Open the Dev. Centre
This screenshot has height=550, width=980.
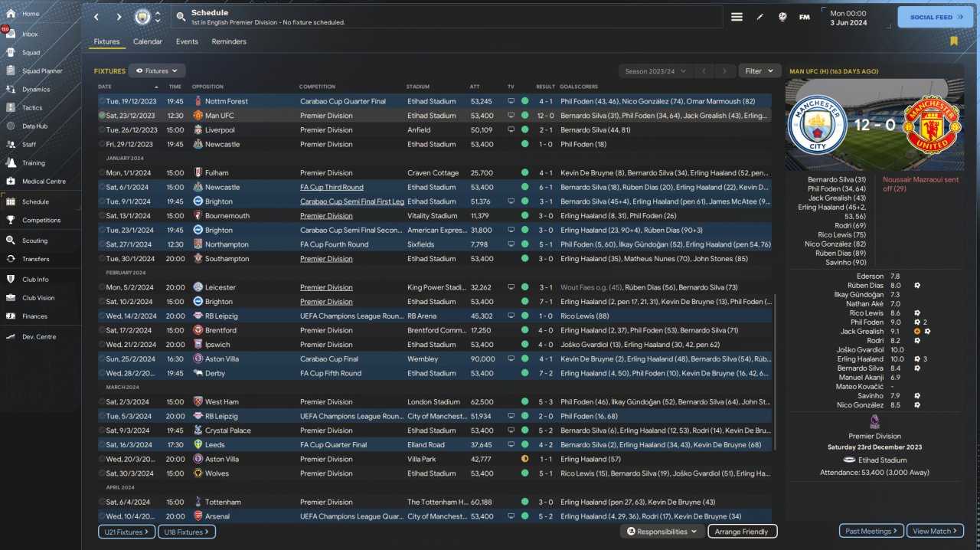[38, 337]
